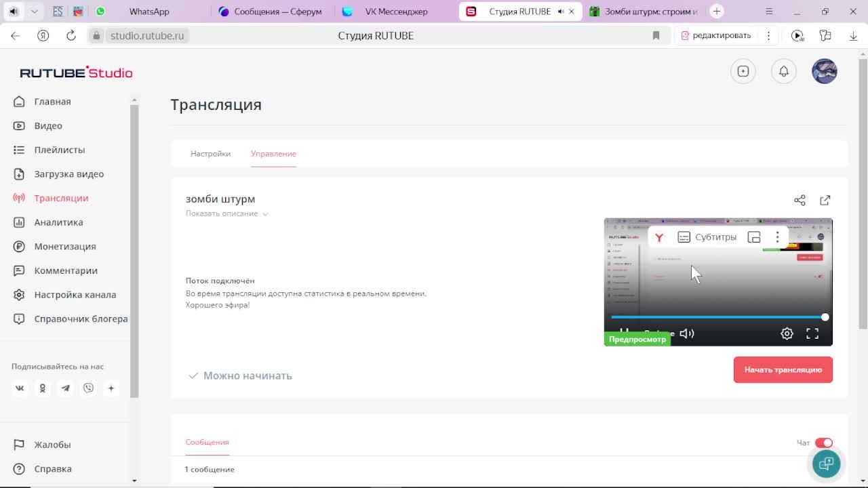Image resolution: width=868 pixels, height=488 pixels.
Task: Click the browser back arrow
Action: pos(16,36)
